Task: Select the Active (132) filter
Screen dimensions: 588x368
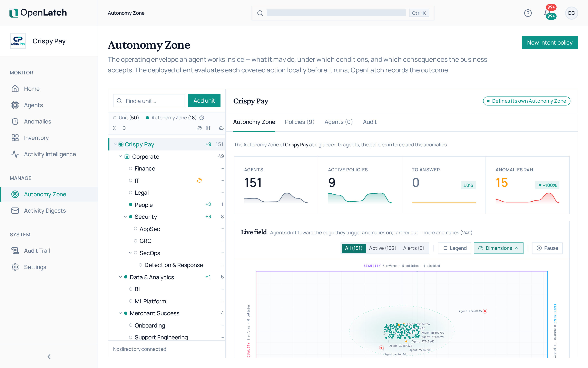Action: [382, 248]
